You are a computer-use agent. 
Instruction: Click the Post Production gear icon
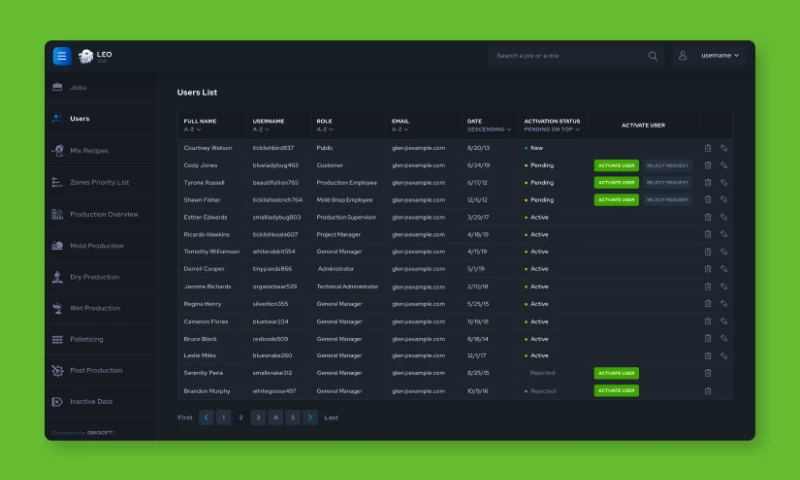coord(57,370)
